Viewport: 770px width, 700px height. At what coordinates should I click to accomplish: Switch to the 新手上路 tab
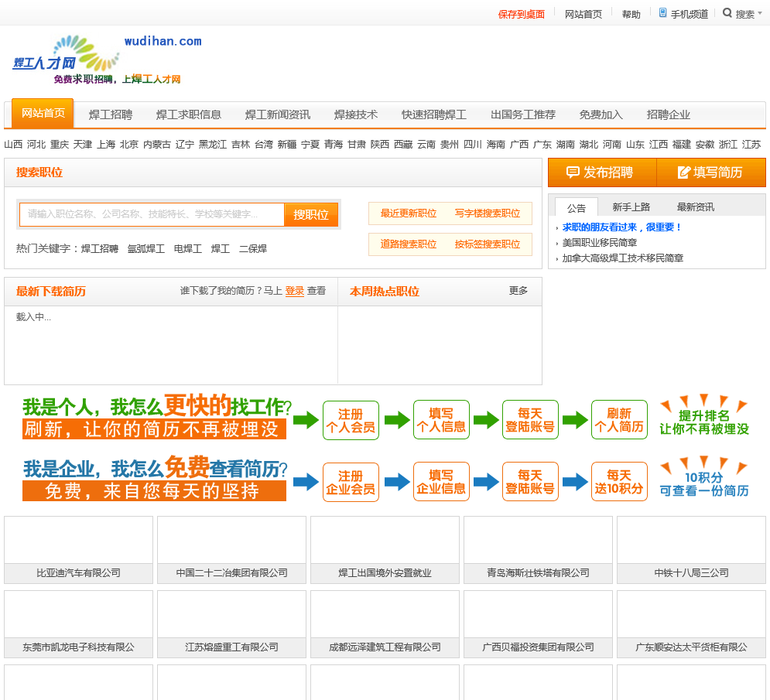(631, 207)
